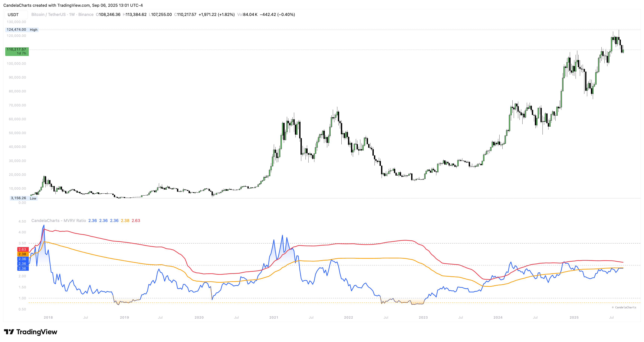This screenshot has height=342, width=644.
Task: Click the 100,000.00 price axis label
Action: [x=16, y=64]
